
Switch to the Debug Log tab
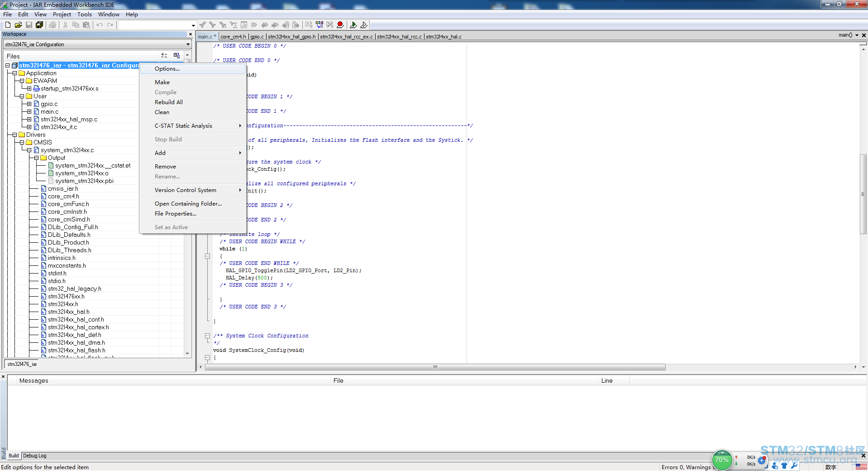coord(35,456)
